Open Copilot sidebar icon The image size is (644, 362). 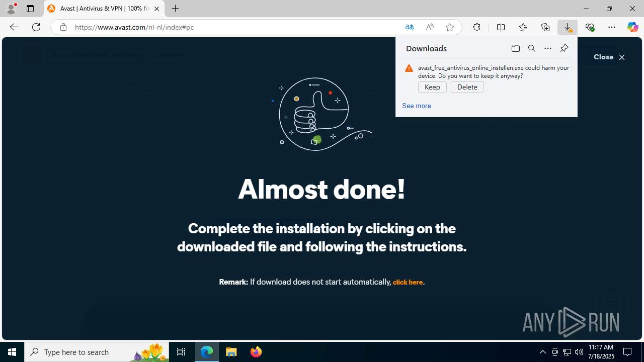[633, 27]
